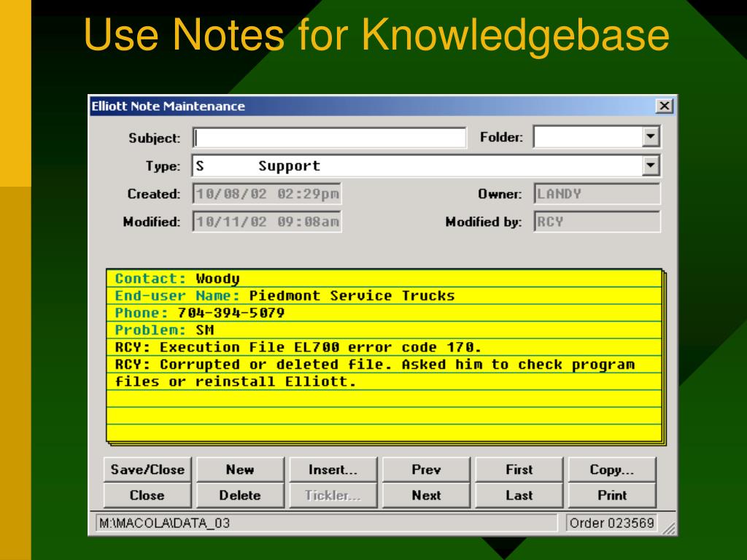Click the Created date field

click(267, 194)
